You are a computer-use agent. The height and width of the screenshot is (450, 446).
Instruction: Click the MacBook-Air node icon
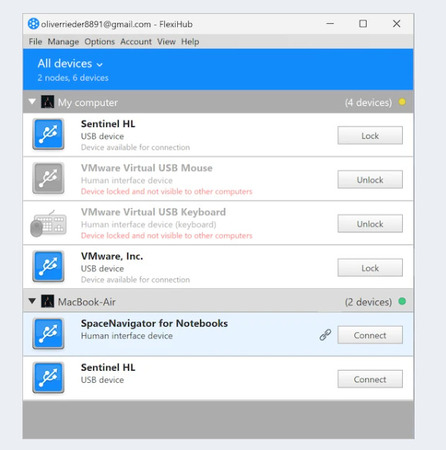[x=47, y=301]
